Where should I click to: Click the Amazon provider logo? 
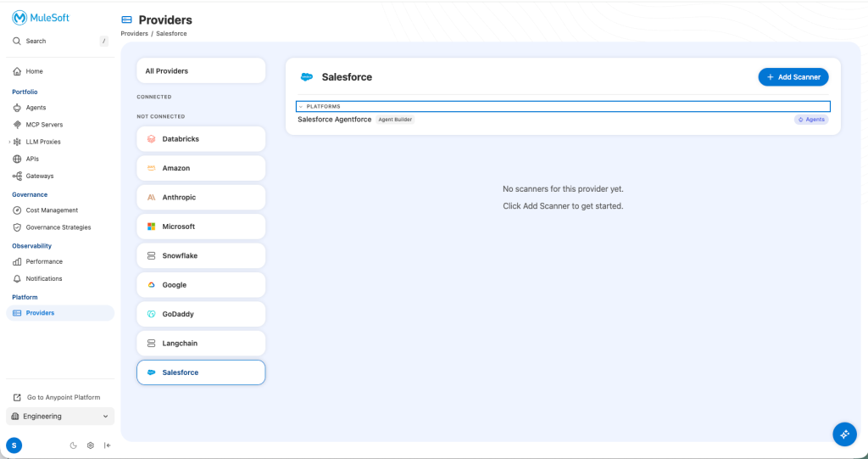151,168
